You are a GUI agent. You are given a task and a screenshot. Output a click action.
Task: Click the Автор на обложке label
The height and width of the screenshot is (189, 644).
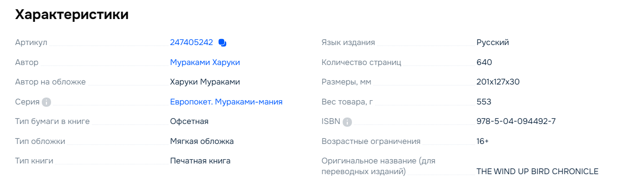[x=51, y=82]
